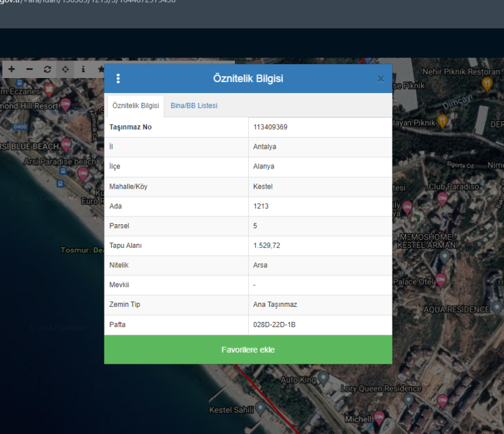Click the Antalya province value

[264, 147]
